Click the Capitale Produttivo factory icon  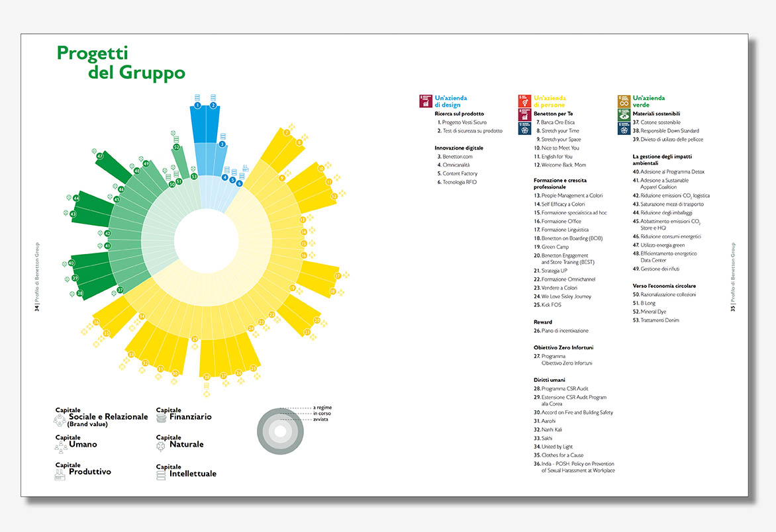(x=60, y=474)
